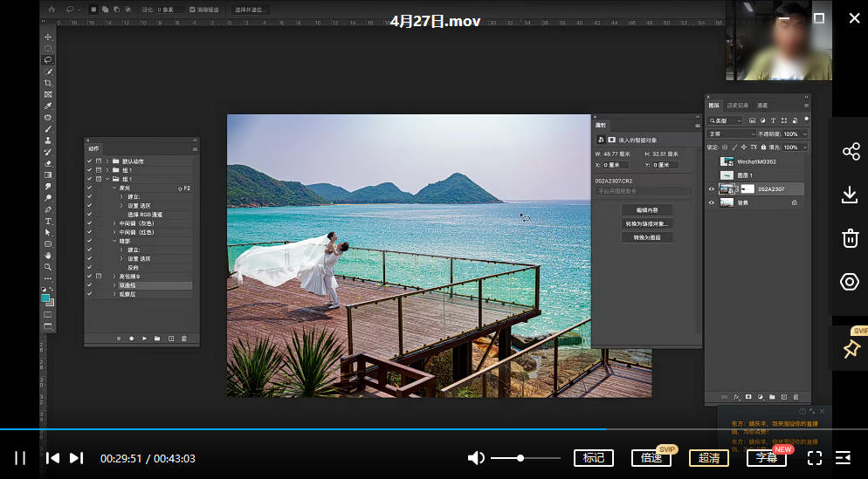Download the video file
868x479 pixels.
[850, 195]
